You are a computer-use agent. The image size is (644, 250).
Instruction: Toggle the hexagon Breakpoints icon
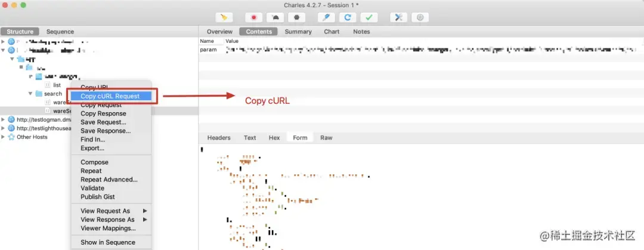tap(296, 17)
